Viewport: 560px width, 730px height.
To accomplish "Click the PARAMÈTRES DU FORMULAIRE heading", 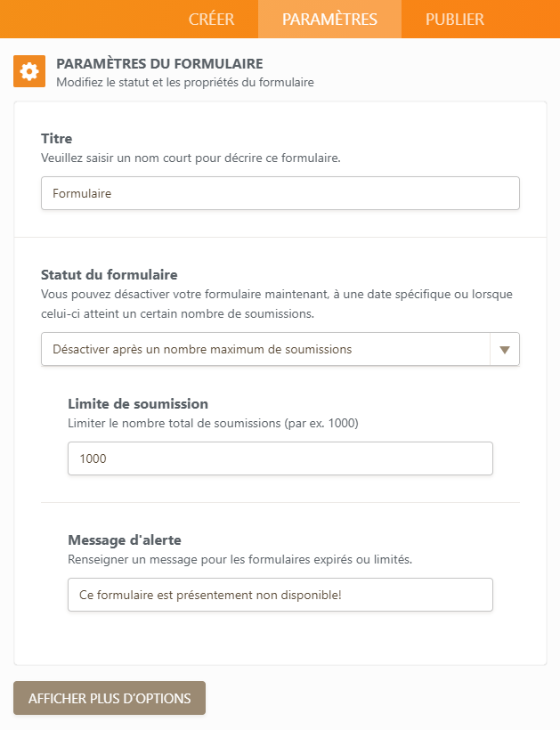I will 159,64.
